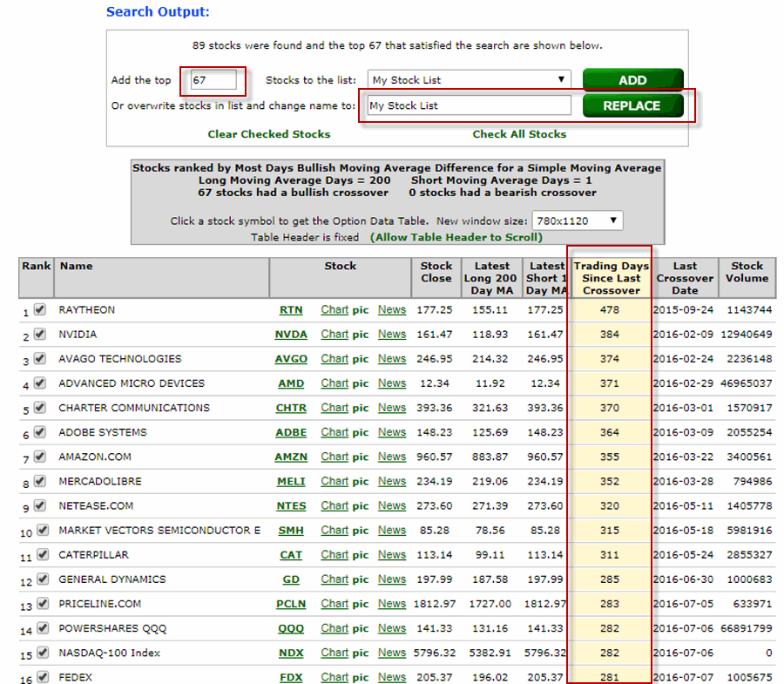Image resolution: width=784 pixels, height=684 pixels.
Task: Click the 478 trading days cell for RAYTHEON
Action: click(x=610, y=310)
